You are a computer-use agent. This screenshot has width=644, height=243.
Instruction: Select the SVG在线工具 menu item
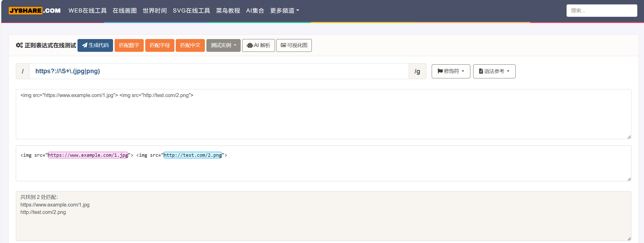point(192,10)
